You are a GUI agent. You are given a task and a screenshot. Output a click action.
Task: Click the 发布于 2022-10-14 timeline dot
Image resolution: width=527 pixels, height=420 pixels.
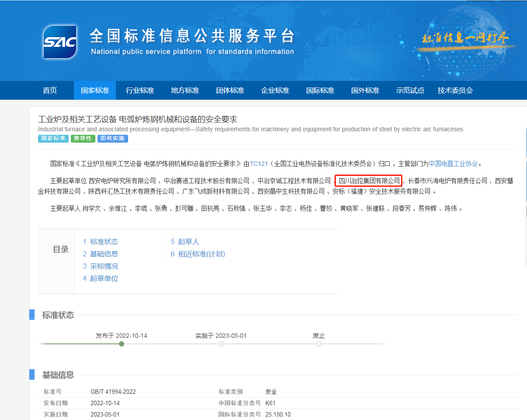point(122,344)
